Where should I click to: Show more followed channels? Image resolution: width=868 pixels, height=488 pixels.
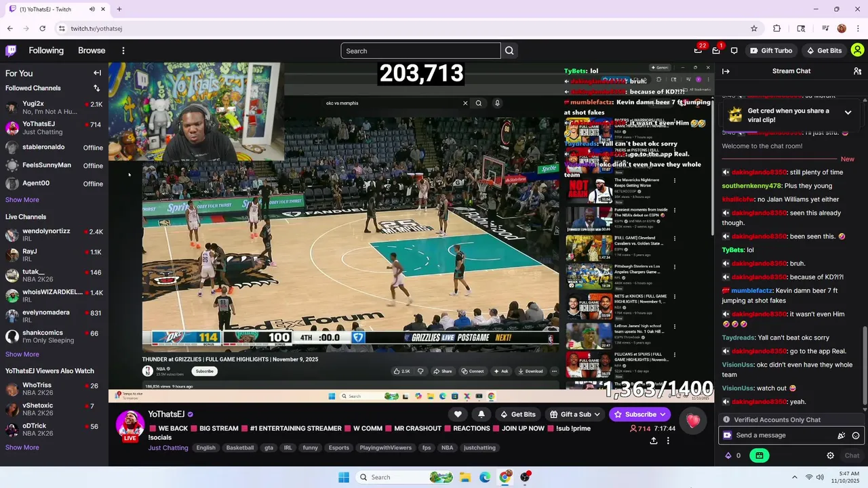[x=22, y=200]
